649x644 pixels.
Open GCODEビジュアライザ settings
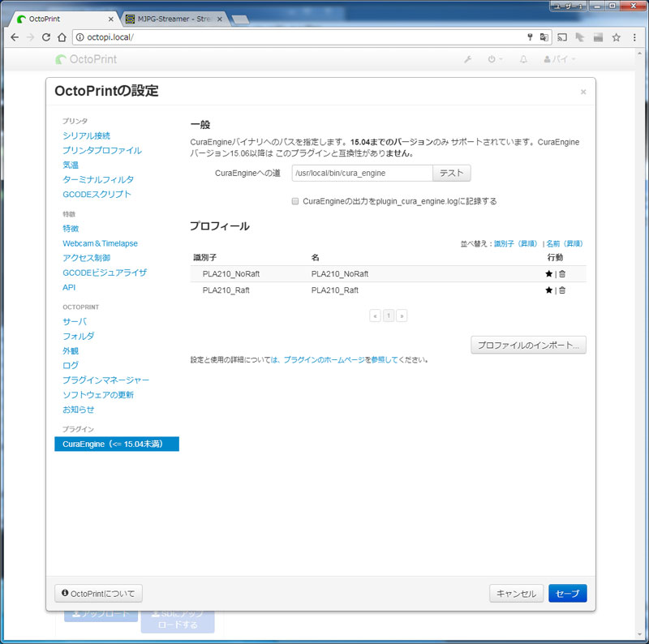point(105,273)
